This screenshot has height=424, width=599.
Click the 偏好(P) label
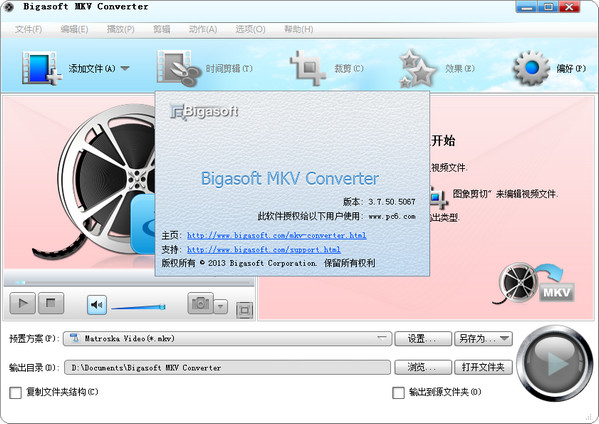pyautogui.click(x=571, y=69)
